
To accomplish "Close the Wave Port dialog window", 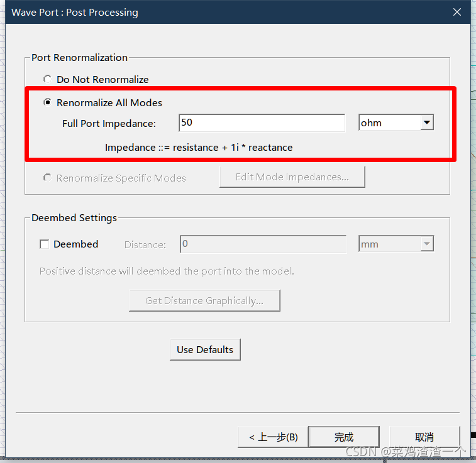I will pos(457,12).
